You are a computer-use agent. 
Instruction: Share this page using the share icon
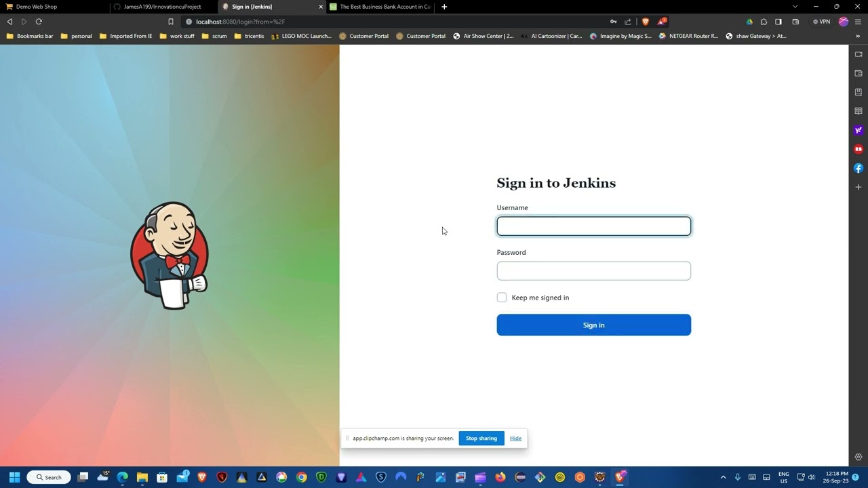[628, 22]
